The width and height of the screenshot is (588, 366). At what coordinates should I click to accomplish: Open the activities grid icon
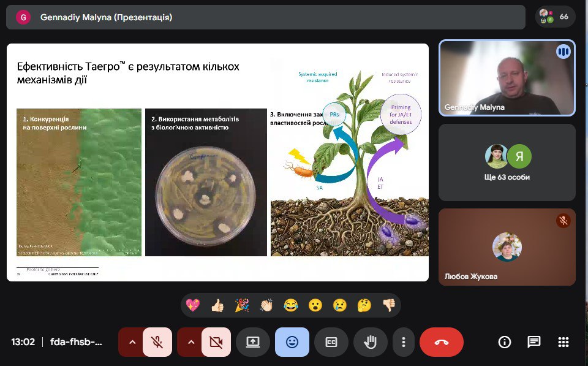click(563, 342)
